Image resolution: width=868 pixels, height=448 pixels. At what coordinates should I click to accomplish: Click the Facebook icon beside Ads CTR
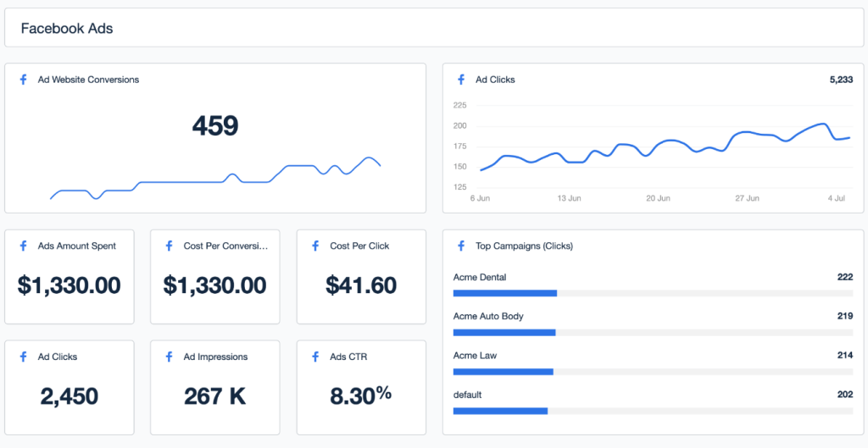(x=315, y=357)
